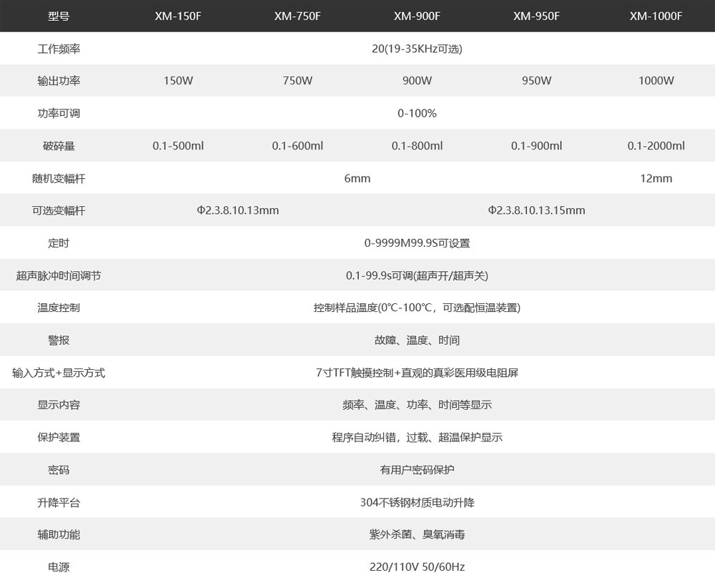
Task: Click the XM-900F column header
Action: [417, 16]
